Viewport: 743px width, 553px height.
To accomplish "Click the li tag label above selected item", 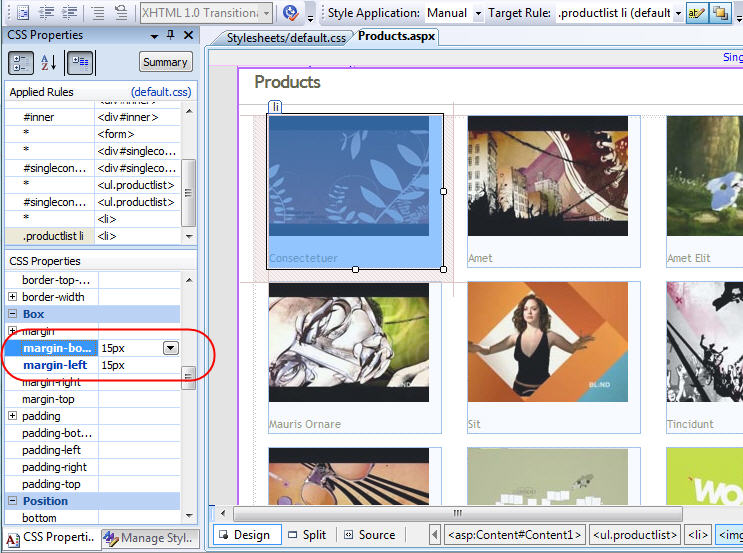I will coord(275,107).
